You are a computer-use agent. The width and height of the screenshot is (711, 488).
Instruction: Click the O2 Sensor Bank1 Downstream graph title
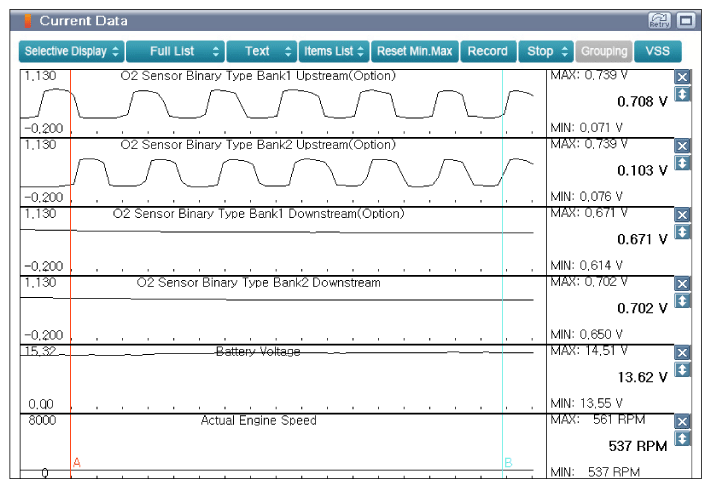[x=258, y=214]
